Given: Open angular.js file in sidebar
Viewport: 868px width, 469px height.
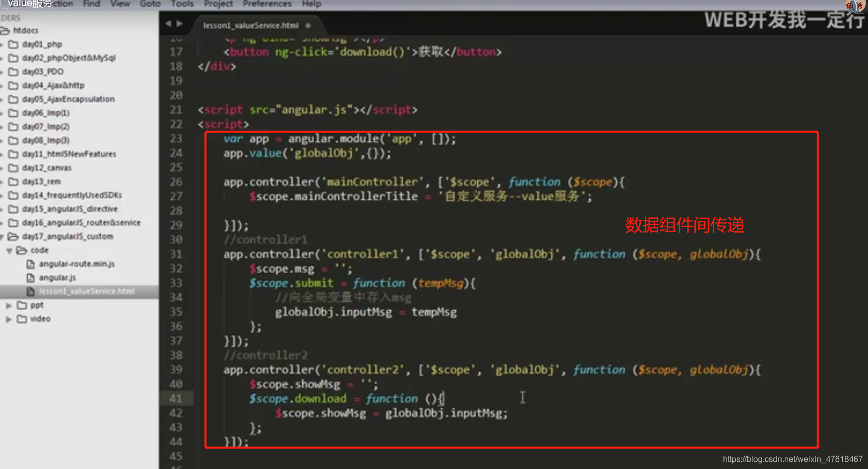Looking at the screenshot, I should click(x=58, y=278).
